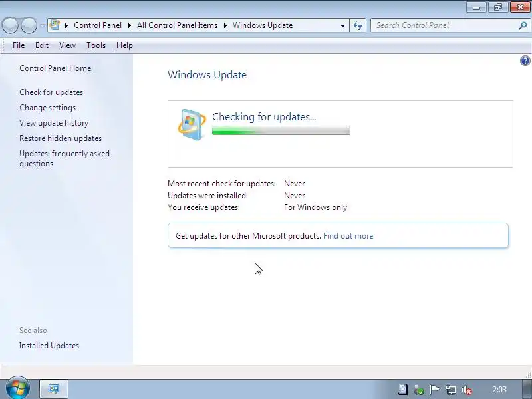Close the Windows Update window
Image resolution: width=532 pixels, height=399 pixels.
(x=520, y=7)
